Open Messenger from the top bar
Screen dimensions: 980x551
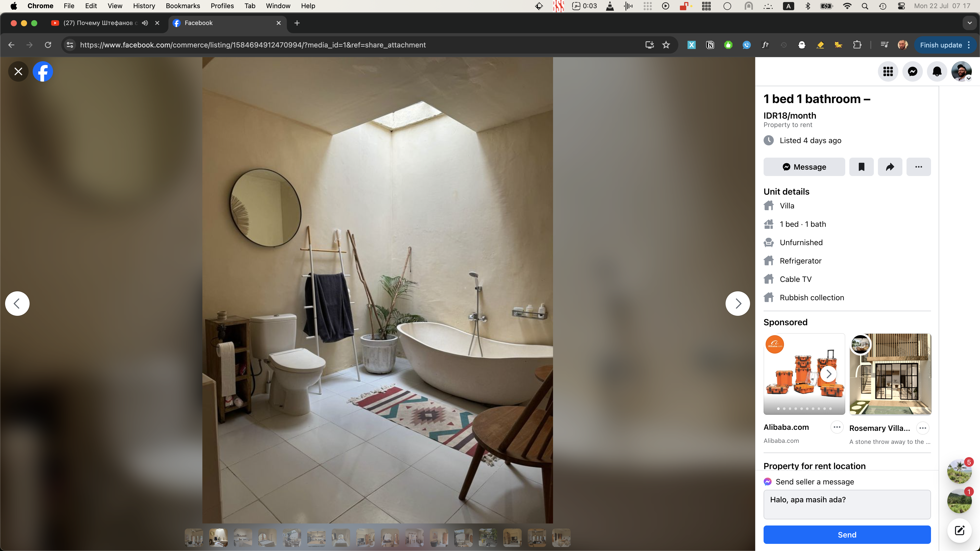912,71
